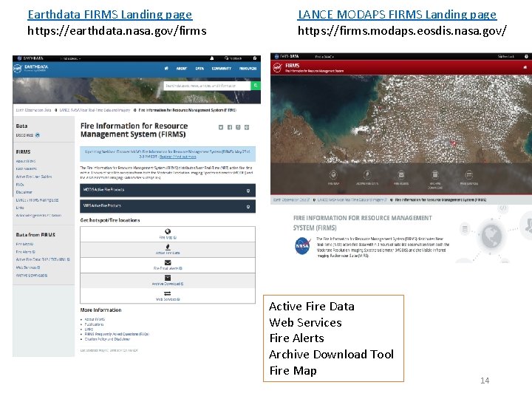Open the ABOUT menu in the Earthdata header
Viewport: 532px width, 399px height.
point(182,68)
